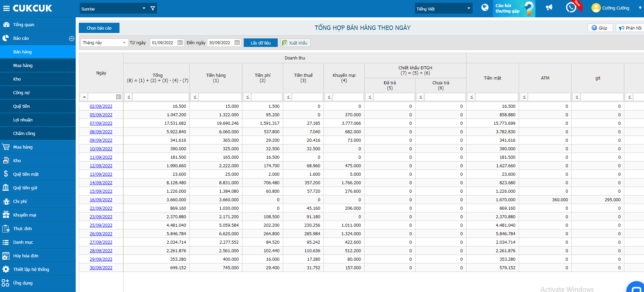Image resolution: width=644 pixels, height=292 pixels.
Task: Open Ứng dụng apps section
Action: tap(38, 283)
